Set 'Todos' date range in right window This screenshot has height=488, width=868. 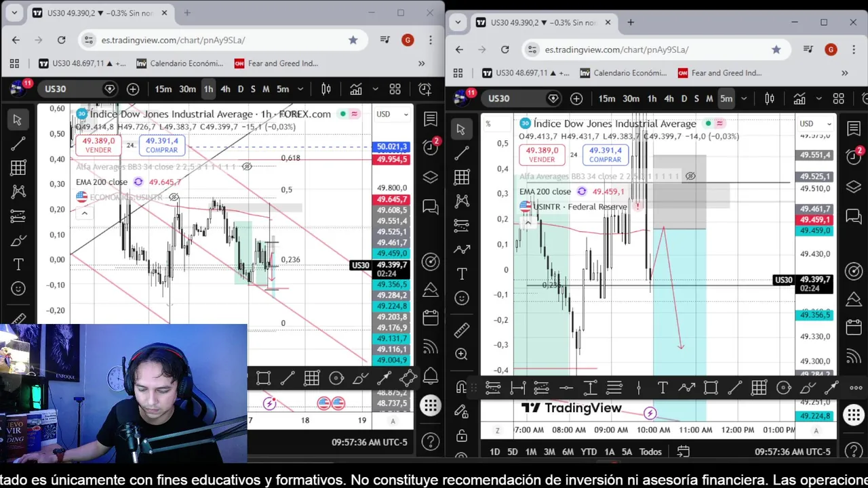(x=650, y=451)
